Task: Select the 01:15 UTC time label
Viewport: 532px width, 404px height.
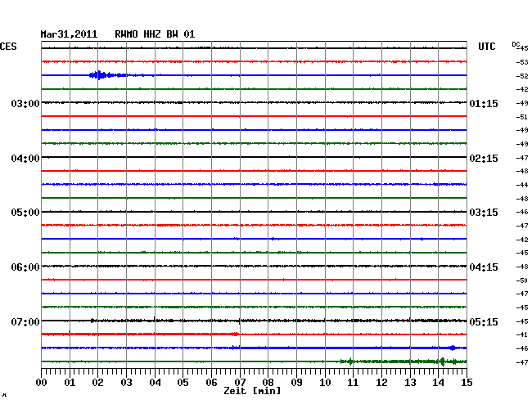Action: click(484, 103)
